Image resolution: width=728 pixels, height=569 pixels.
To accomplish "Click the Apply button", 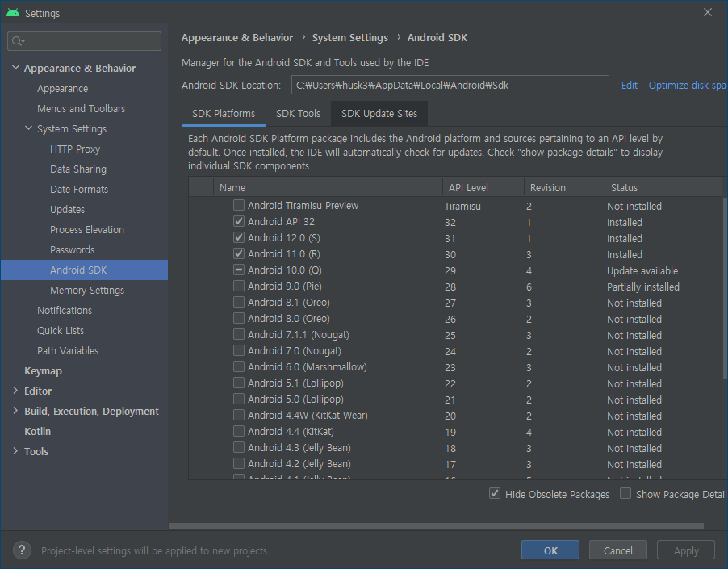I will click(686, 550).
